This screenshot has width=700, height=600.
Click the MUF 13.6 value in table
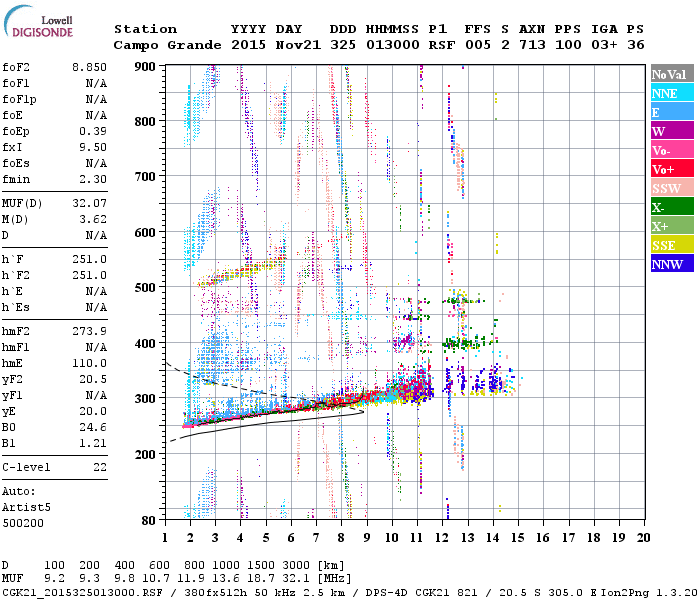point(225,578)
